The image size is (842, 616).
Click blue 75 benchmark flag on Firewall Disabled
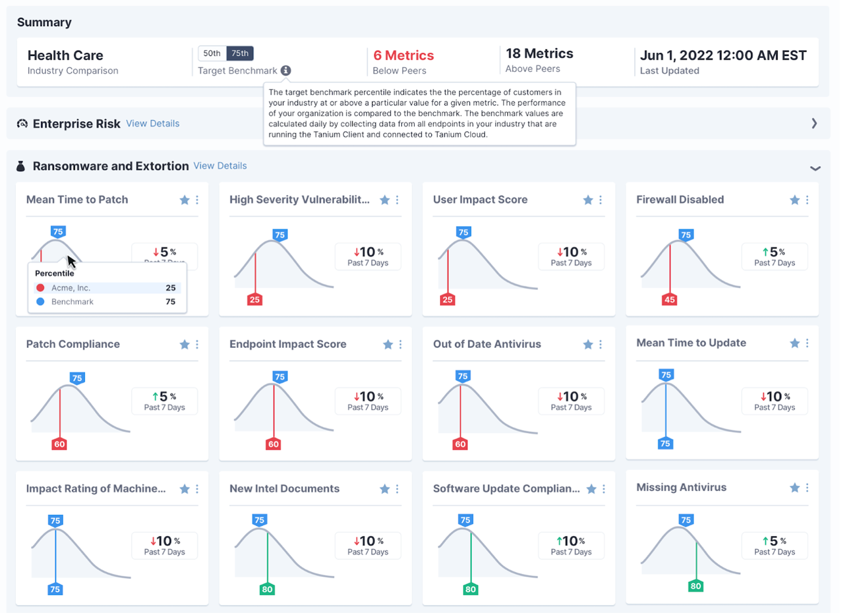(x=686, y=235)
